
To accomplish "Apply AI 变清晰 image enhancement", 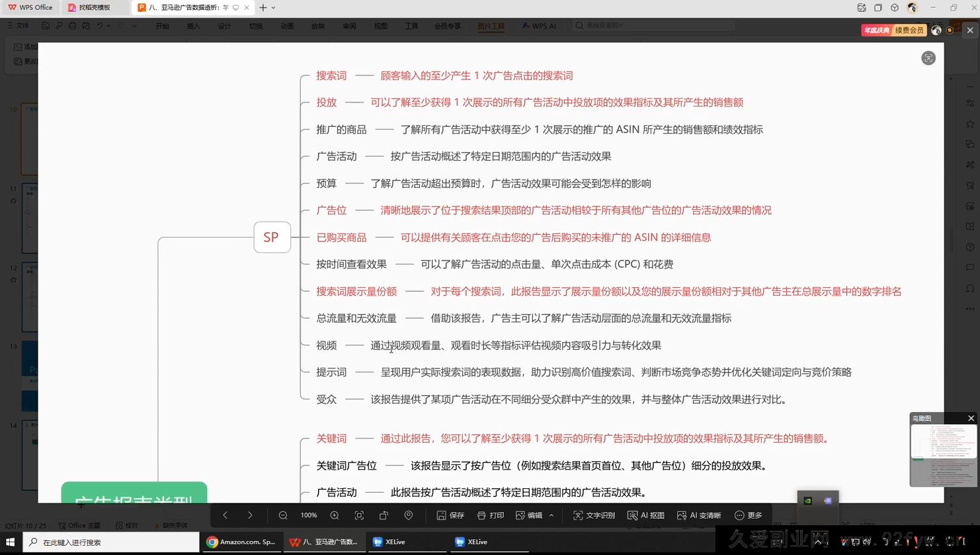I will (x=698, y=515).
